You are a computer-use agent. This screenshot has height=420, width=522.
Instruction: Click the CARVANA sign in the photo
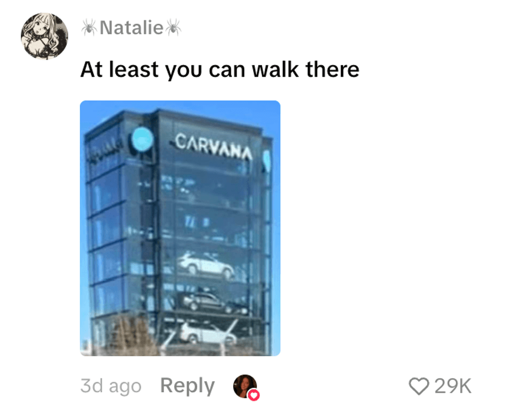[x=213, y=147]
